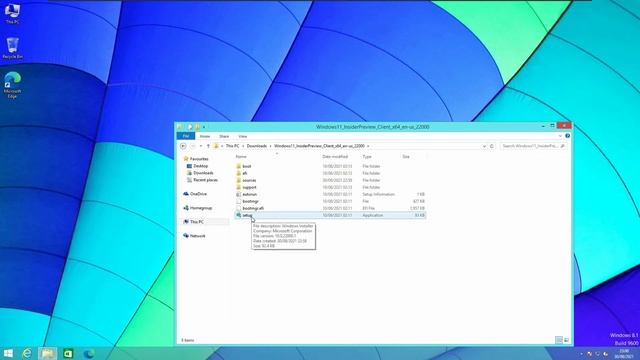Sort by the Size column header

click(x=406, y=157)
